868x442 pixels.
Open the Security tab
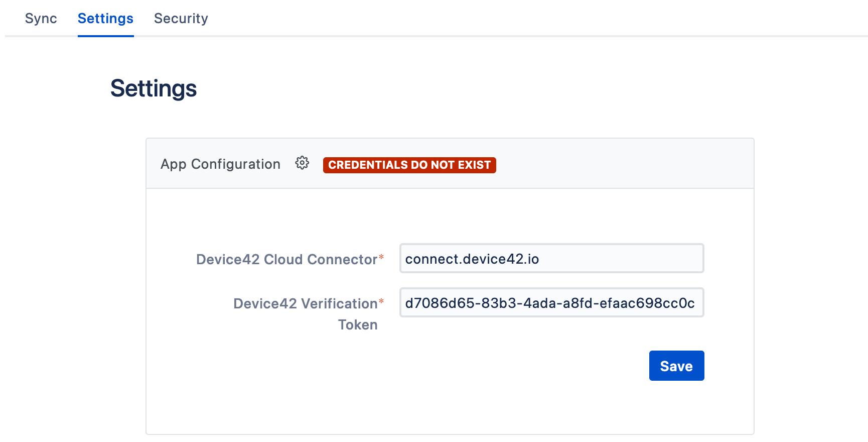tap(181, 19)
